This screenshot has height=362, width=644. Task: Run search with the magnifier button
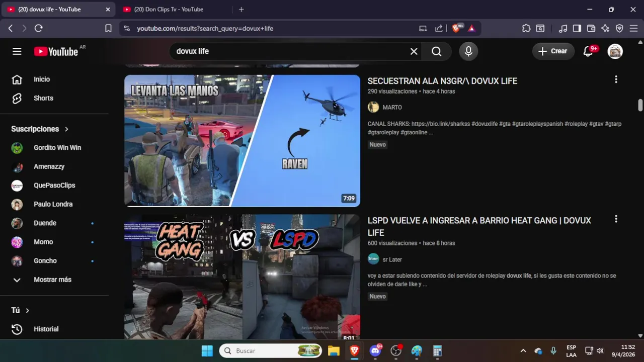pos(436,51)
